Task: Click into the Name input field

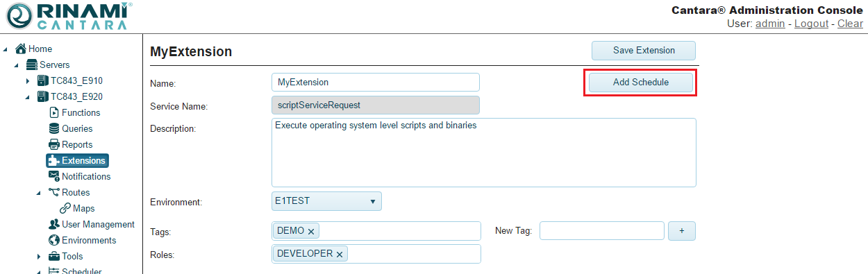Action: pyautogui.click(x=376, y=82)
